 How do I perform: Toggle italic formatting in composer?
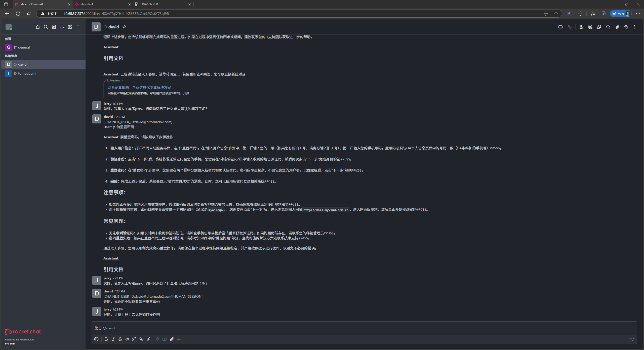tap(113, 339)
